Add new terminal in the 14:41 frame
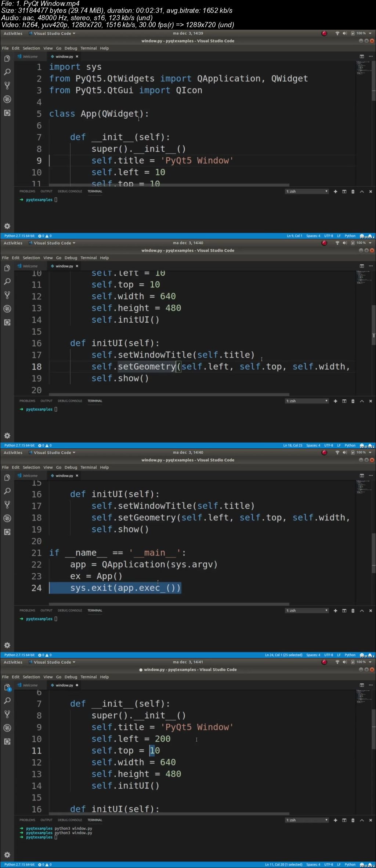This screenshot has height=868, width=376. (335, 820)
